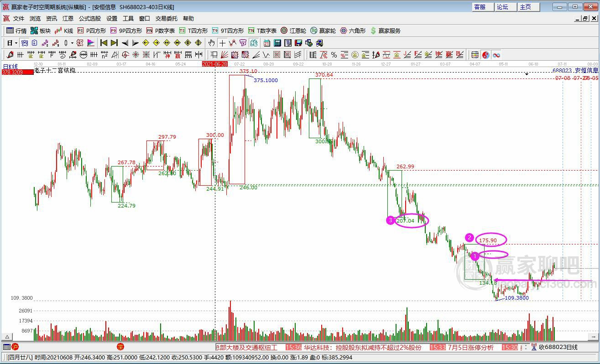Click the blue infinity loop icon
600x364 pixels.
coord(496,55)
